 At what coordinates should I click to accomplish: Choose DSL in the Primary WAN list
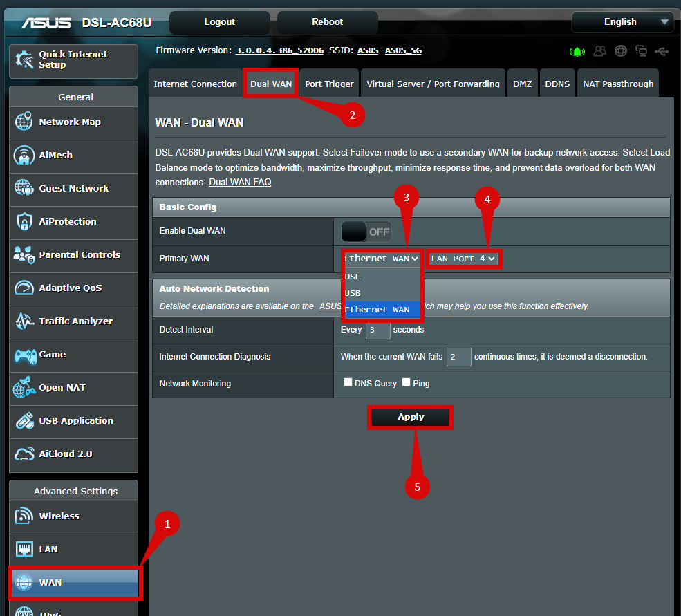(x=353, y=277)
